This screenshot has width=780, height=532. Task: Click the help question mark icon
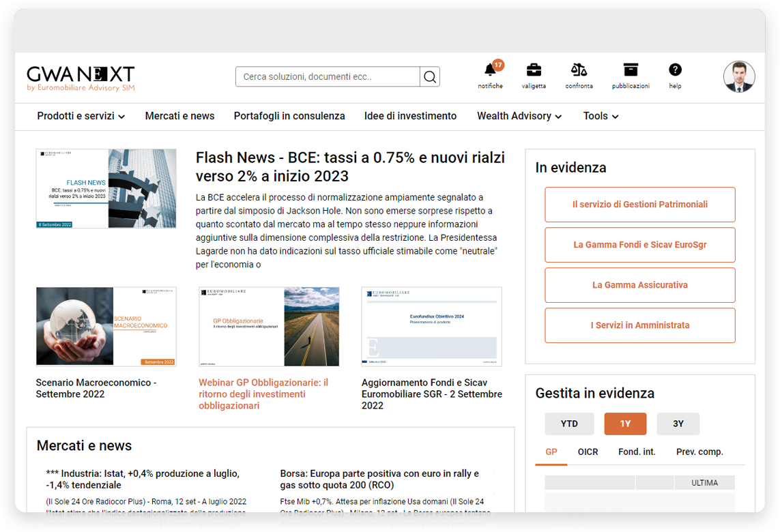675,70
